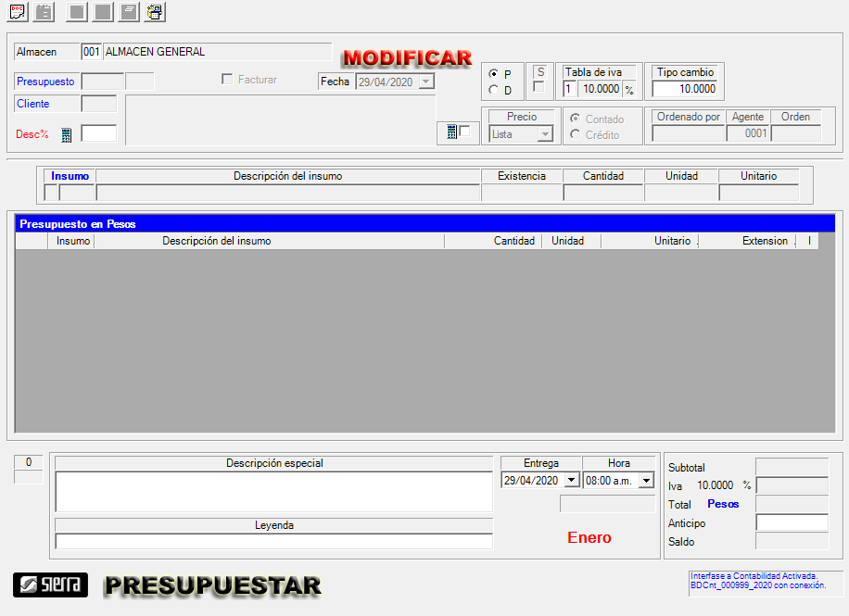Image resolution: width=849 pixels, height=616 pixels.
Task: Open the Hora time dropdown
Action: pos(646,481)
